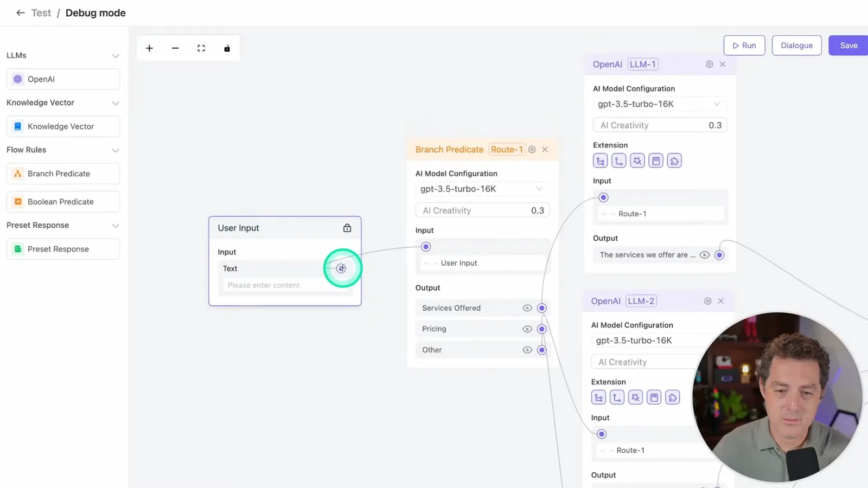Open model dropdown in OpenAI LLM-1 node
868x488 pixels.
[660, 104]
